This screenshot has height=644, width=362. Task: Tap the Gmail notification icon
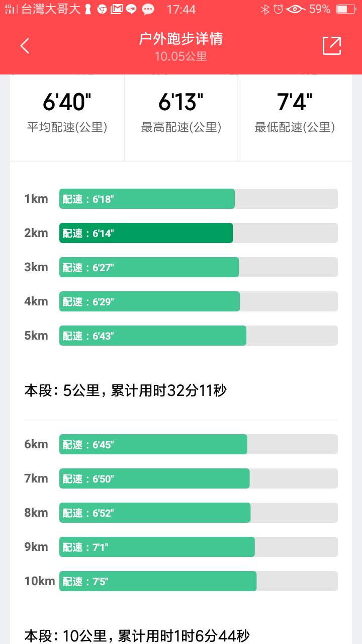pyautogui.click(x=116, y=9)
